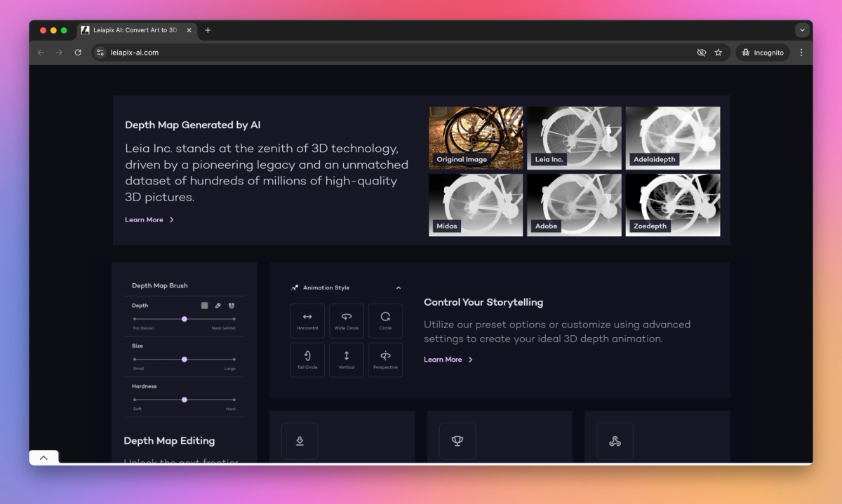Click the tracking protection eye icon

point(701,53)
